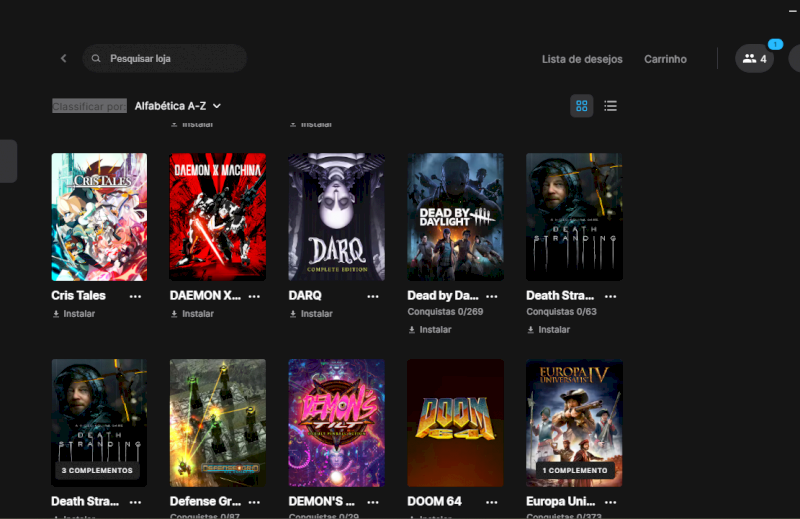This screenshot has height=519, width=800.
Task: Click Instalar under DAEMON X MACHINA
Action: [192, 314]
